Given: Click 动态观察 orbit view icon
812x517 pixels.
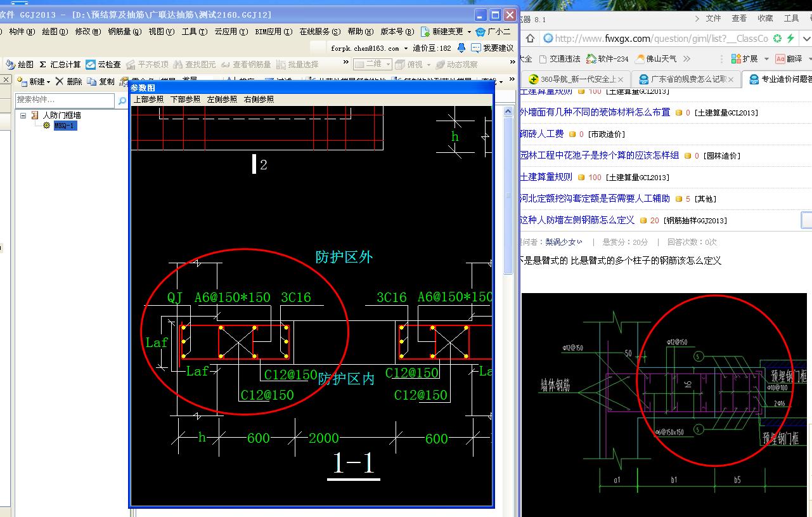Looking at the screenshot, I should (x=457, y=64).
